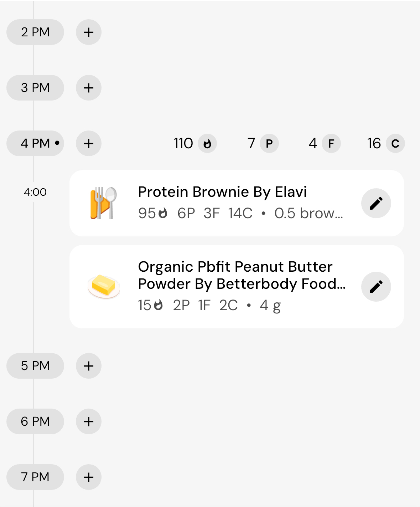This screenshot has height=507, width=420.
Task: Add food entry at 4 PM
Action: click(x=89, y=143)
